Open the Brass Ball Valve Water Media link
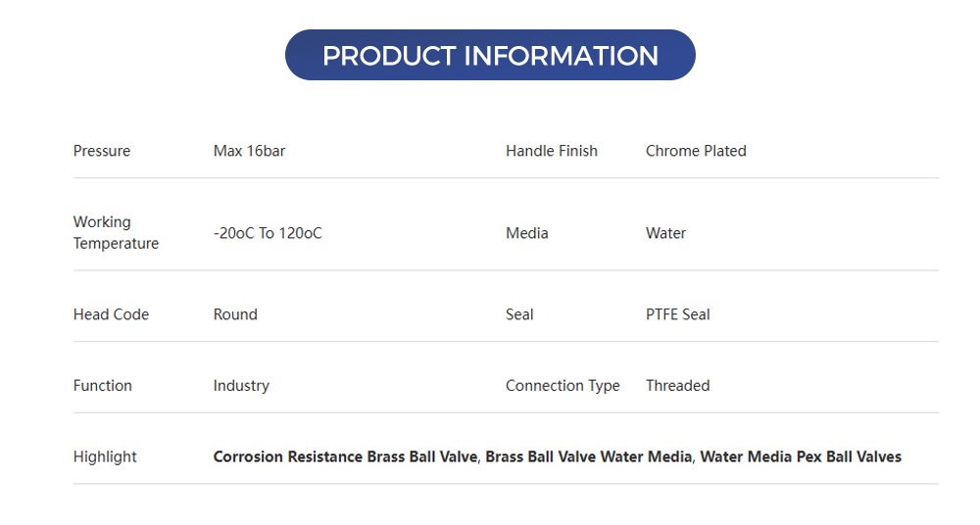The height and width of the screenshot is (525, 980). tap(588, 456)
